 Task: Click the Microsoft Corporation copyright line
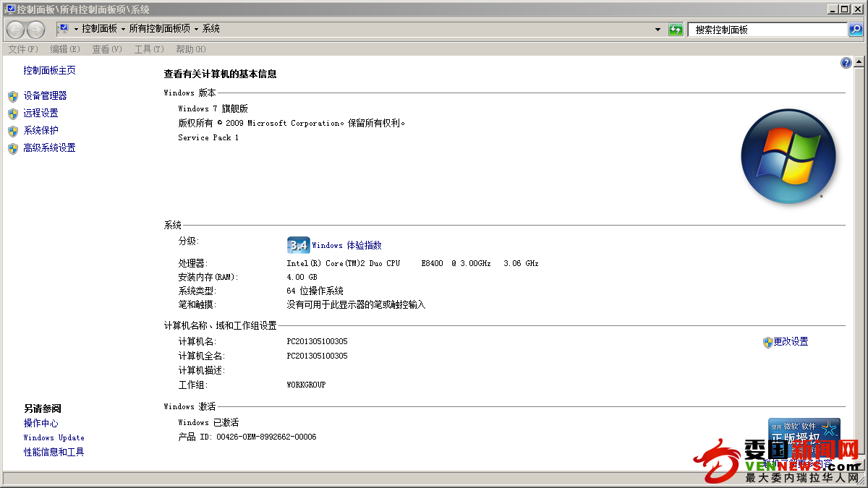[x=292, y=123]
